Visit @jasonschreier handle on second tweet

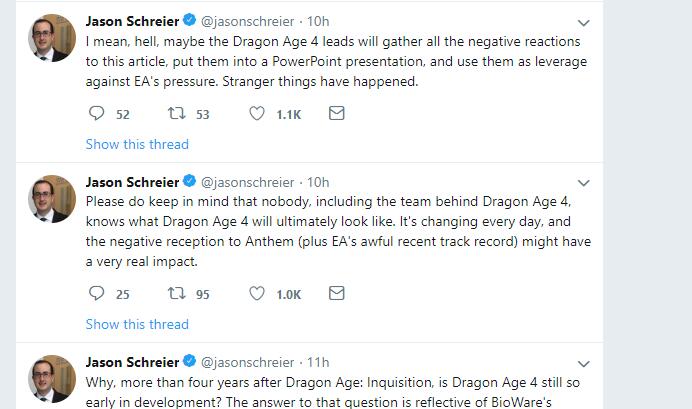[x=248, y=182]
